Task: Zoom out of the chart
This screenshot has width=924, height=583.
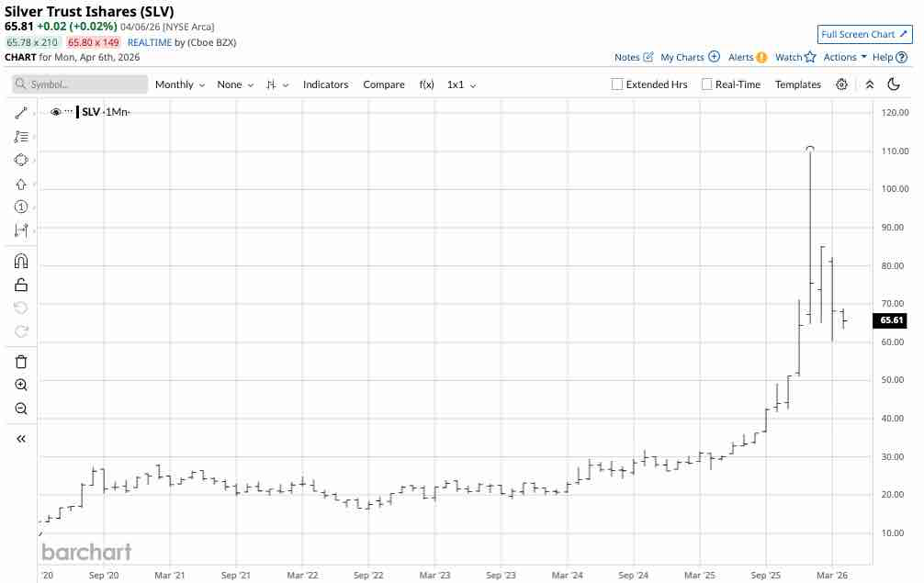Action: click(x=21, y=409)
